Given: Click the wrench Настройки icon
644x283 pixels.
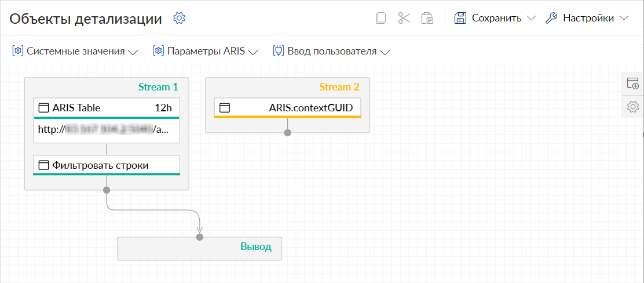Looking at the screenshot, I should 551,18.
